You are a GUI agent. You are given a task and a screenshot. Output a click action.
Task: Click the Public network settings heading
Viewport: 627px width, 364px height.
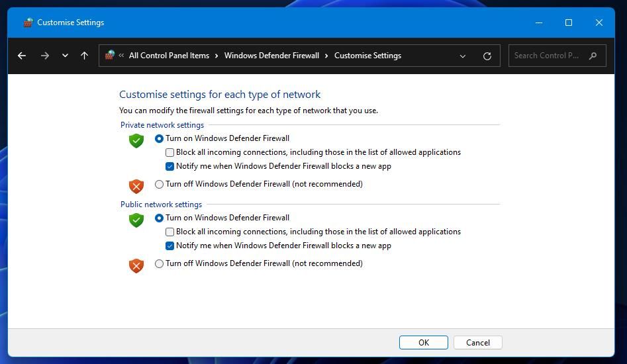[x=161, y=205]
